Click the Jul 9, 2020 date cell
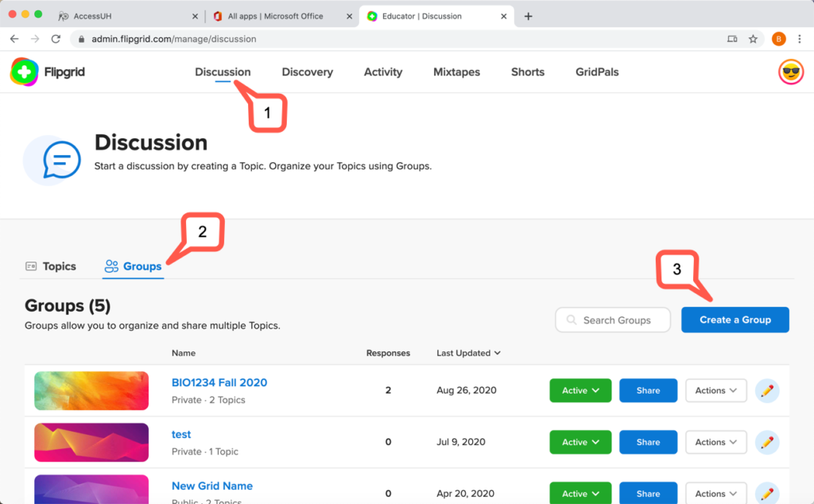The image size is (814, 504). pos(460,442)
